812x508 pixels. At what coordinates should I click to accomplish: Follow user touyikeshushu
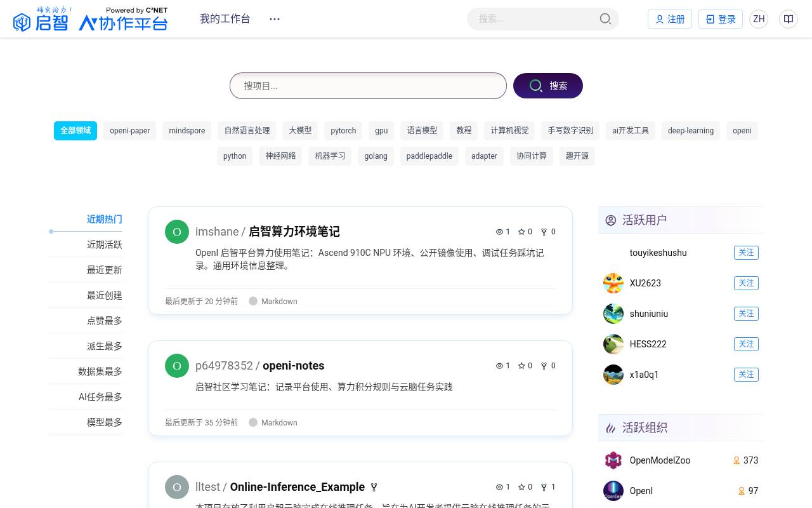point(746,253)
